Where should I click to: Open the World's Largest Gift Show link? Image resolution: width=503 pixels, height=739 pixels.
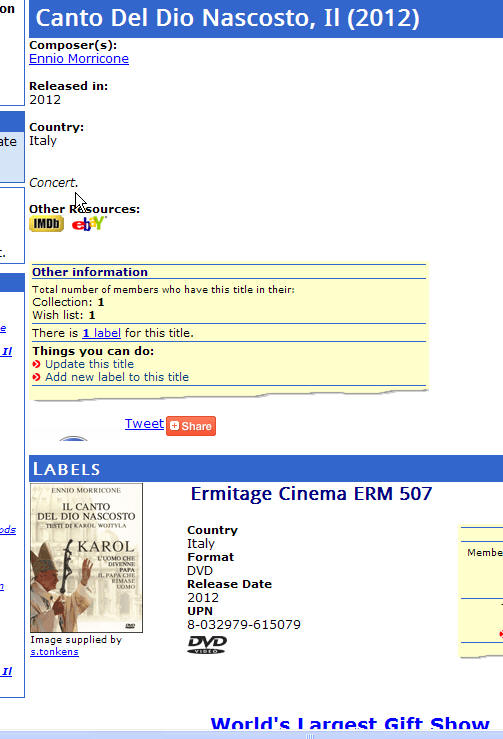350,723
